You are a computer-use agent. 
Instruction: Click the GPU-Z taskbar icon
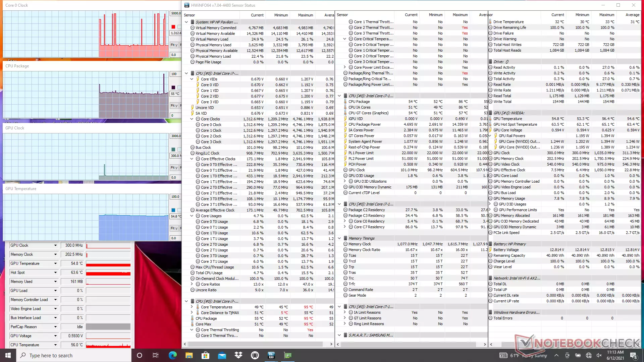tap(288, 355)
